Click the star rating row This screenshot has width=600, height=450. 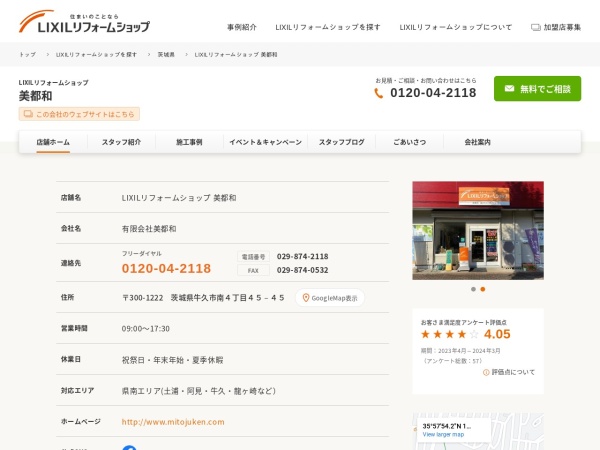(450, 334)
